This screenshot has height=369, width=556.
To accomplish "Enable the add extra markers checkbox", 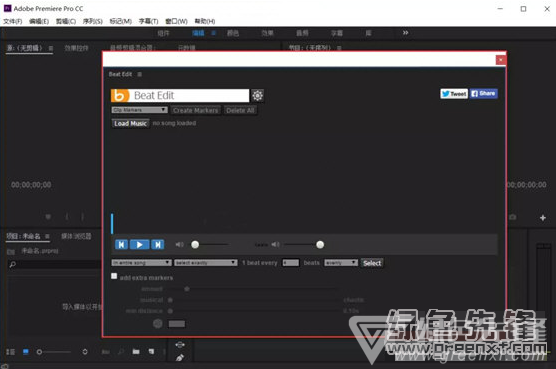I will (114, 276).
